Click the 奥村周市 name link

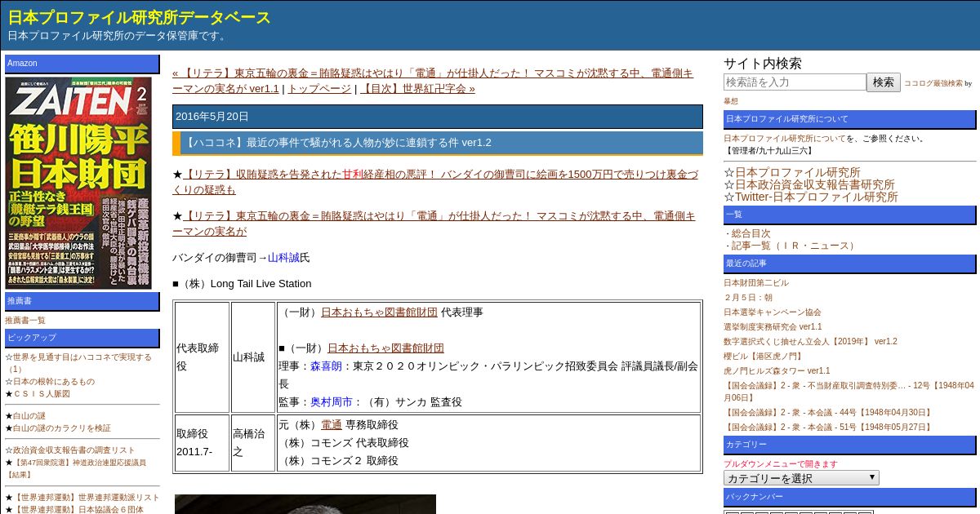click(x=332, y=402)
